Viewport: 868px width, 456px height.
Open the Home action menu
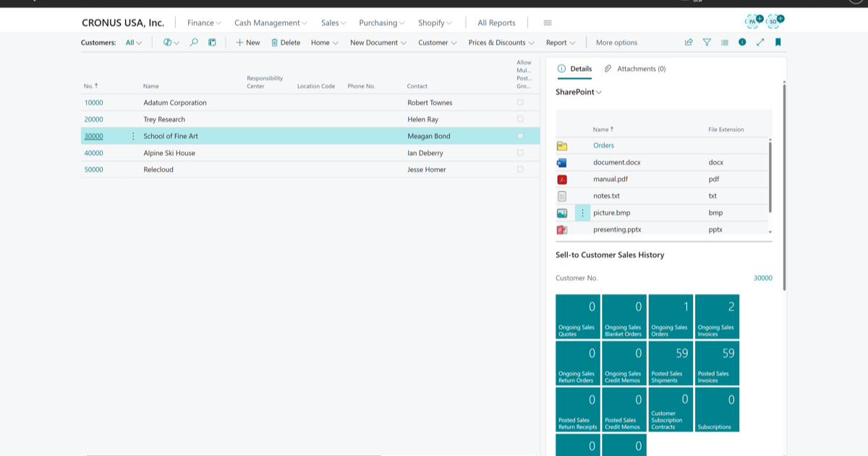(325, 43)
